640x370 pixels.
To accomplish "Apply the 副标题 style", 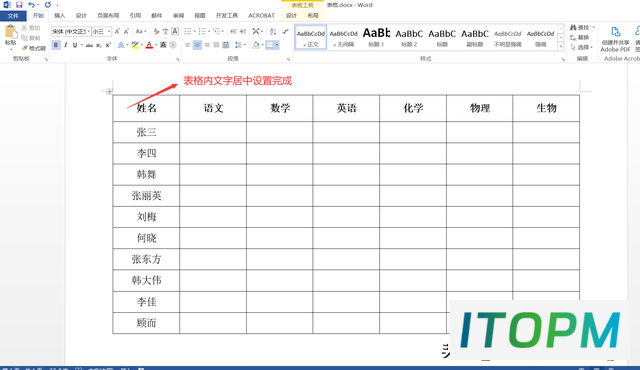I will click(x=475, y=37).
